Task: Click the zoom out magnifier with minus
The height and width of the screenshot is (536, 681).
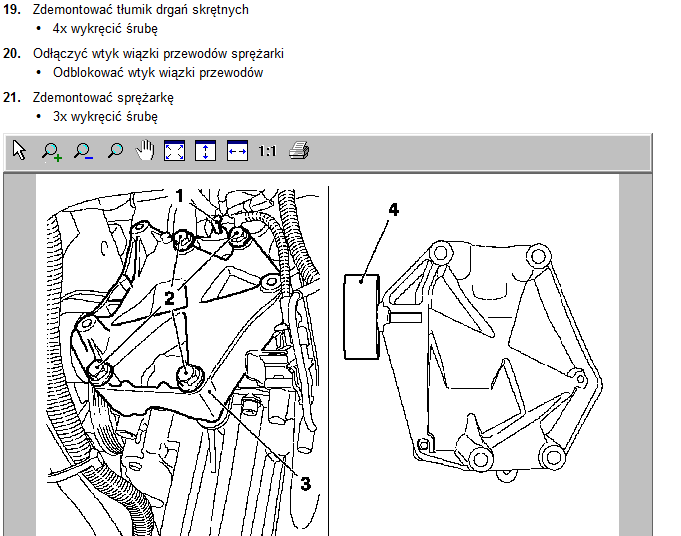Action: click(x=83, y=151)
